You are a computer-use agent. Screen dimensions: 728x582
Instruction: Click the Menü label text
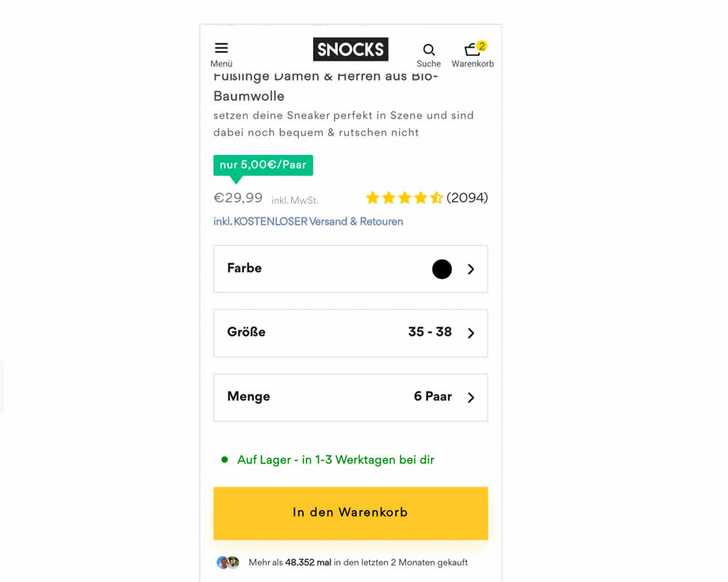click(221, 64)
